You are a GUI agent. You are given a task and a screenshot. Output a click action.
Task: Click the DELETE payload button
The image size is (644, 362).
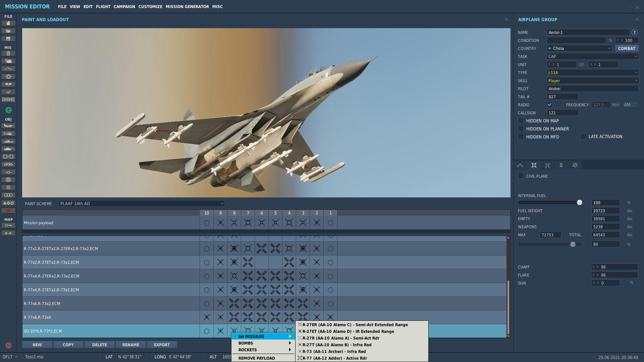coord(100,345)
